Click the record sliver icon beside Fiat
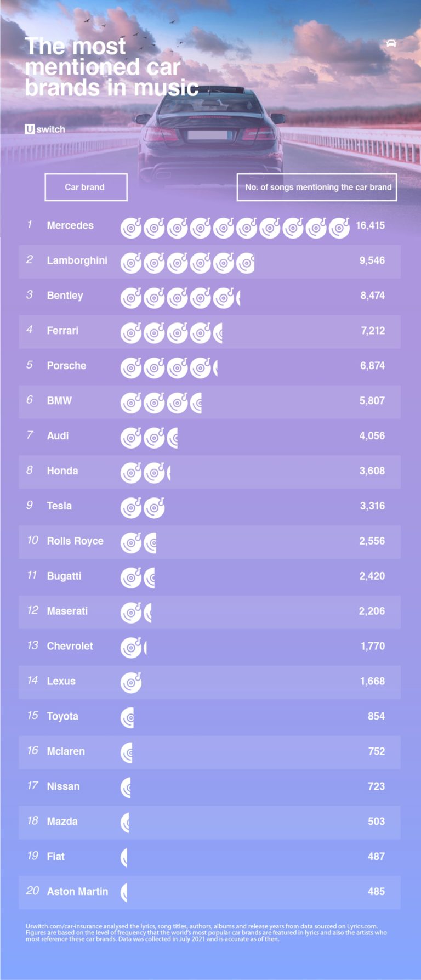 coord(124,857)
